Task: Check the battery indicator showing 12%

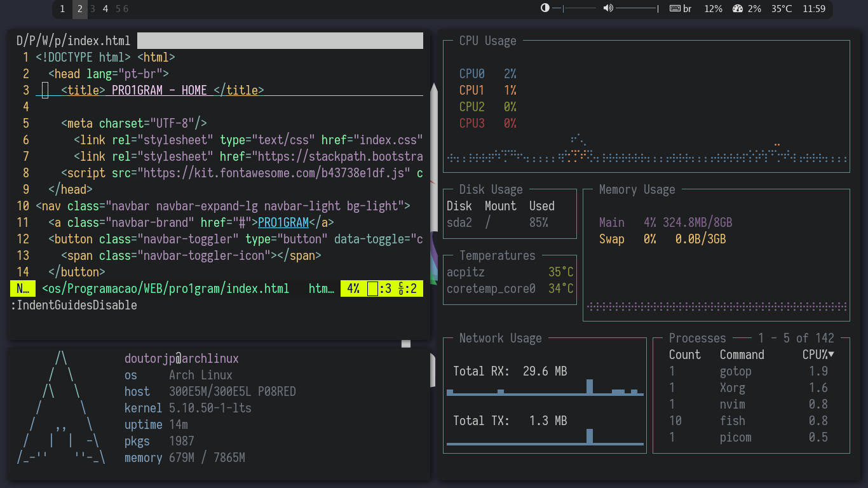Action: pyautogui.click(x=713, y=9)
